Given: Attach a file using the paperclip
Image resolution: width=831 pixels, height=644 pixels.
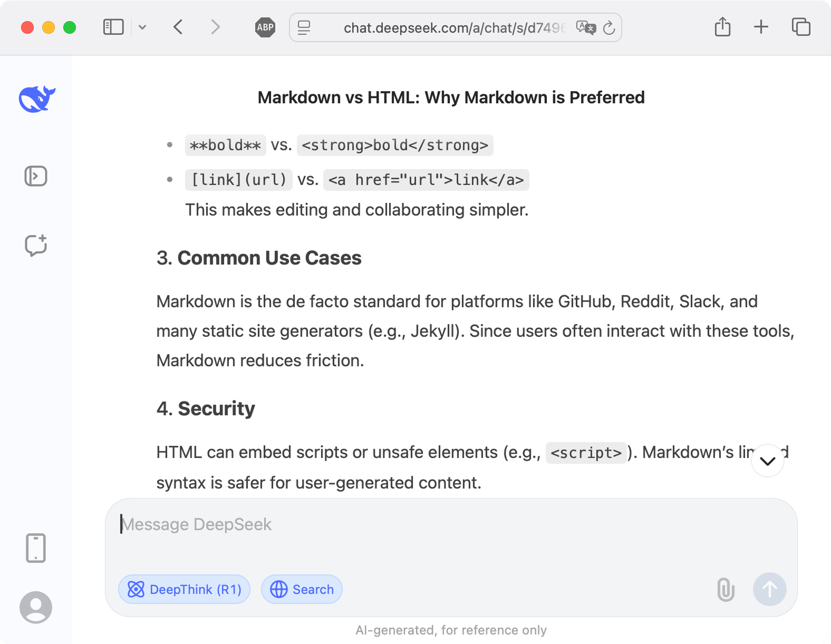Looking at the screenshot, I should [x=726, y=589].
